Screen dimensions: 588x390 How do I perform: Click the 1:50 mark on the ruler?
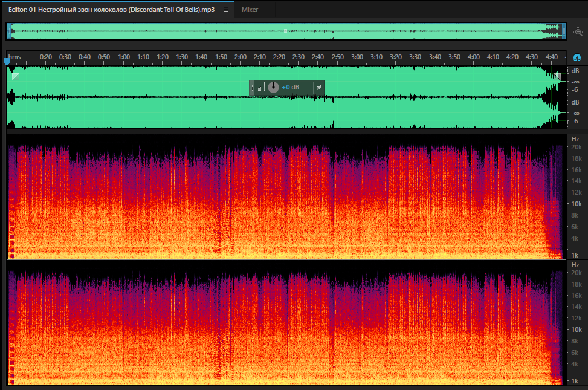(221, 57)
